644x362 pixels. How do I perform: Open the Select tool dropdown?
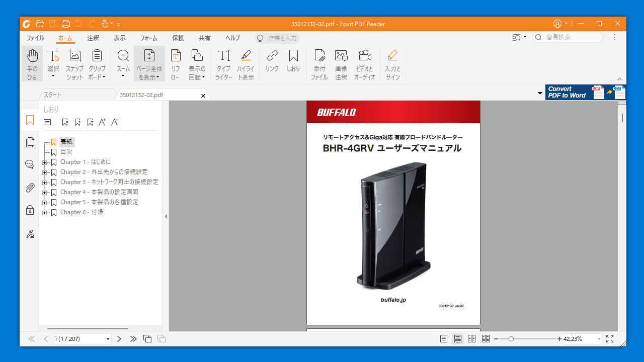point(53,76)
